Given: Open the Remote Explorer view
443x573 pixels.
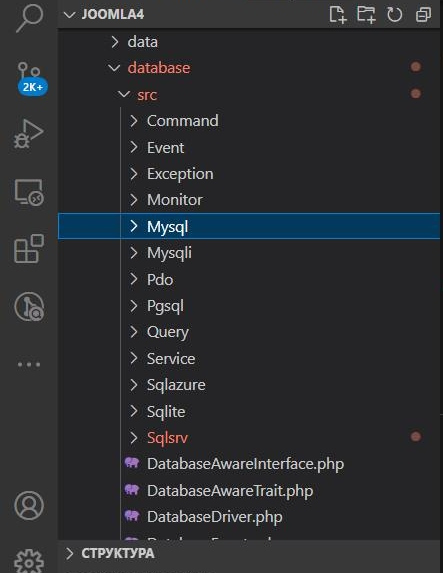Looking at the screenshot, I should [29, 193].
